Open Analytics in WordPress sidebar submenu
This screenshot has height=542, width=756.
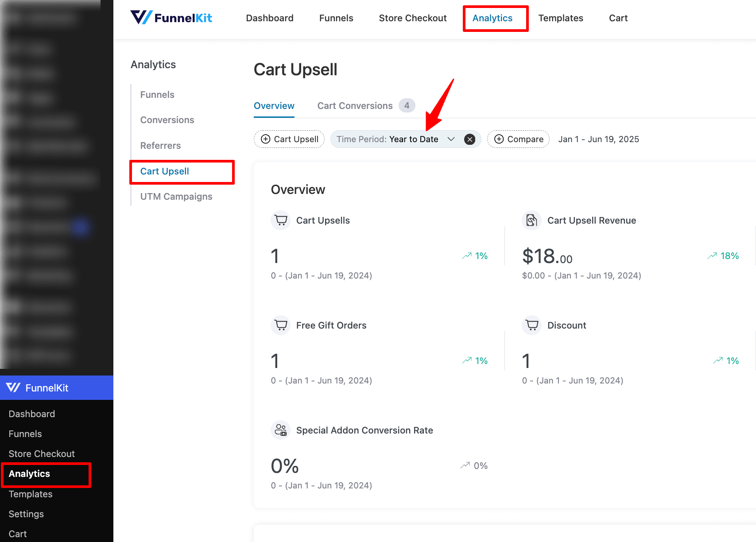(x=29, y=474)
